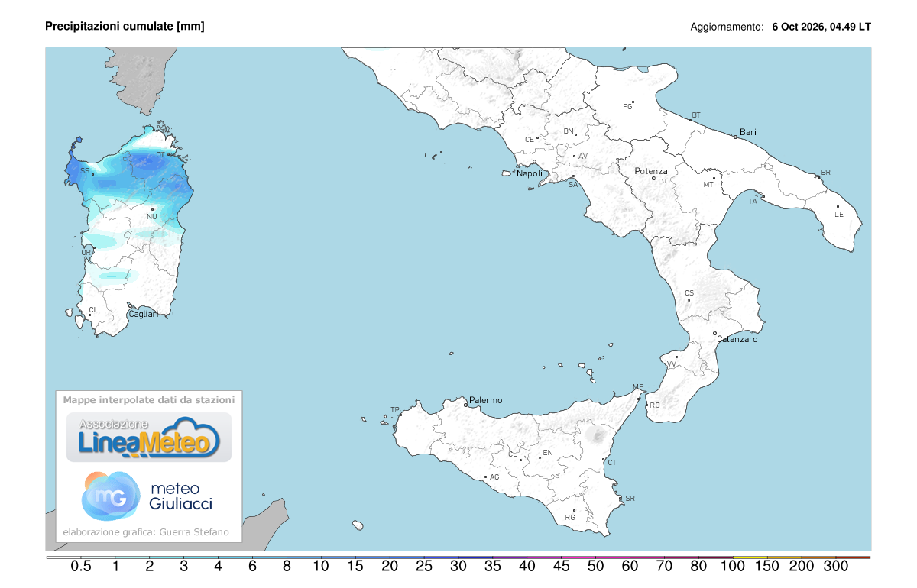This screenshot has width=917, height=588.
Task: Click the 80 value on the precipitation scale
Action: coord(699,567)
